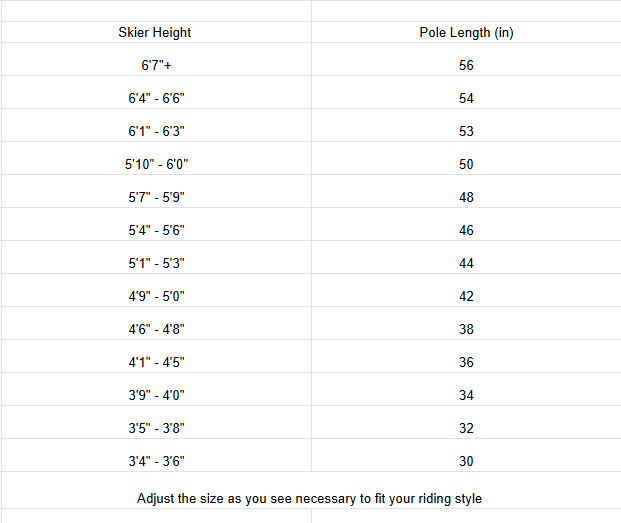Select the cell showing 46
The width and height of the screenshot is (621, 523).
point(466,230)
